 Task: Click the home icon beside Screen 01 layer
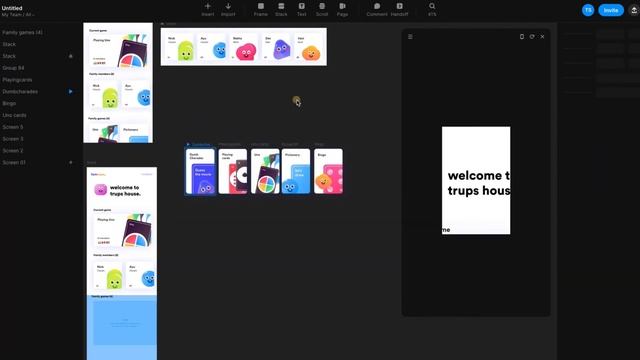coord(71,162)
